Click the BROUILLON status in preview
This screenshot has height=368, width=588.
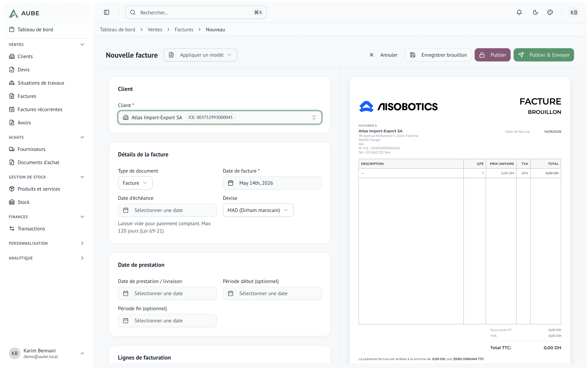coord(544,112)
